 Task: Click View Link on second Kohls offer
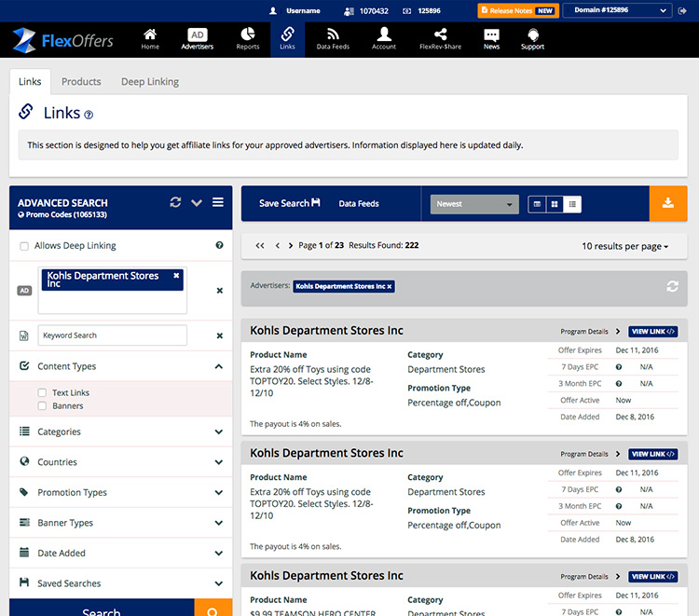[x=652, y=454]
